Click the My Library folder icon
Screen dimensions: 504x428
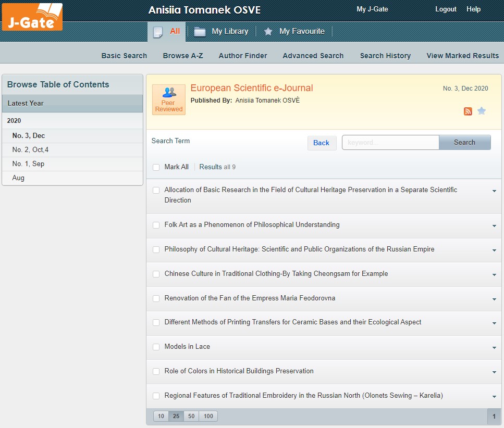[x=200, y=32]
